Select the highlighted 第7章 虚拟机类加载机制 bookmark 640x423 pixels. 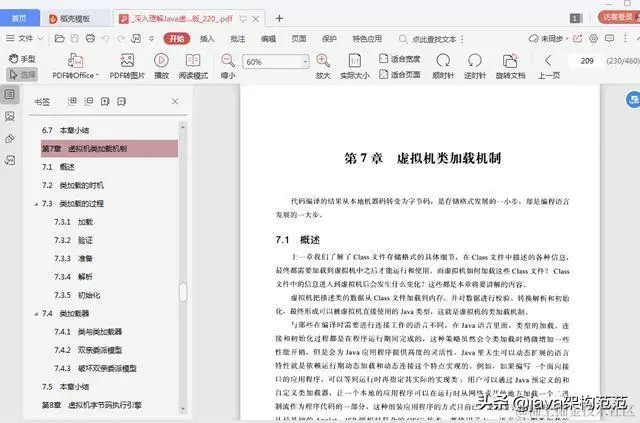click(109, 149)
